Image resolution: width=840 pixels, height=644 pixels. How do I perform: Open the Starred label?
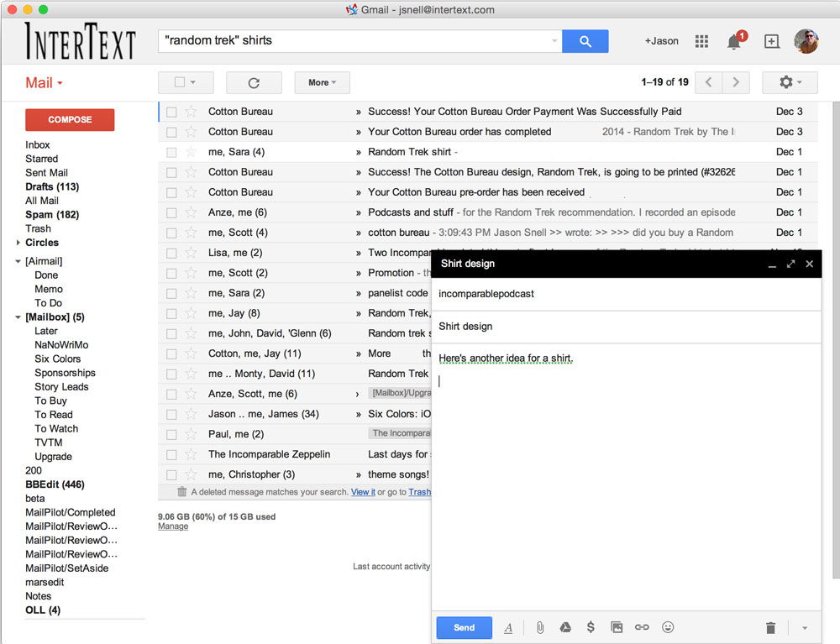[42, 159]
